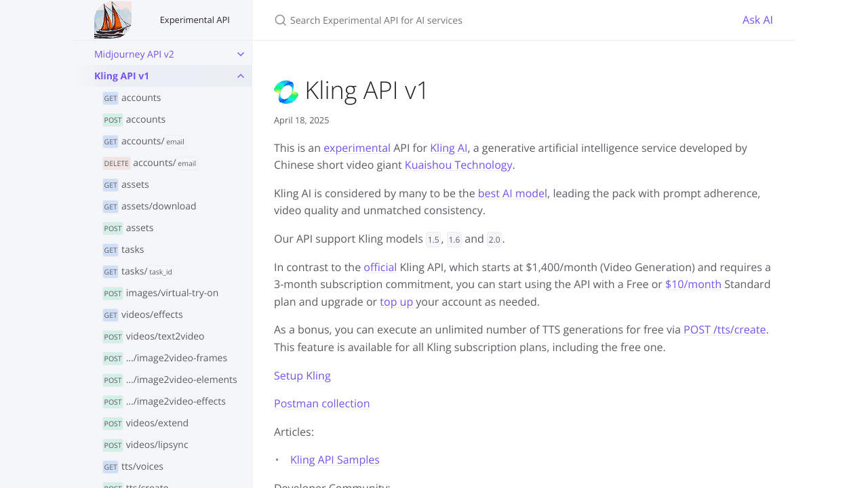Image resolution: width=868 pixels, height=488 pixels.
Task: Follow the experimental link
Action: coord(357,148)
